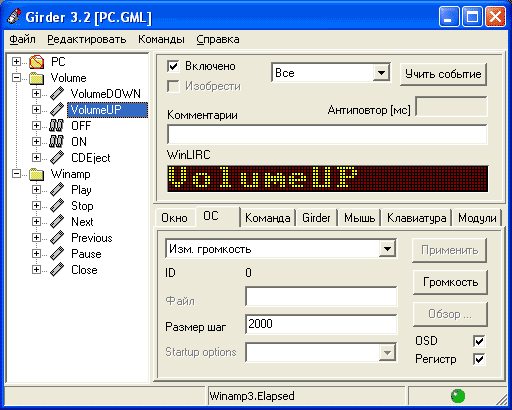Expand the PC tree node
Image resolution: width=512 pixels, height=410 pixels.
(16, 62)
